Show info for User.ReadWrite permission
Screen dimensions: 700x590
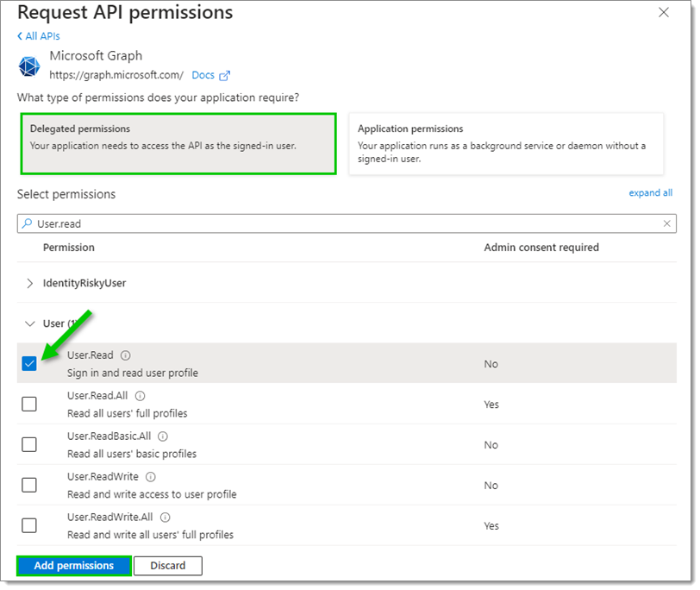click(151, 477)
